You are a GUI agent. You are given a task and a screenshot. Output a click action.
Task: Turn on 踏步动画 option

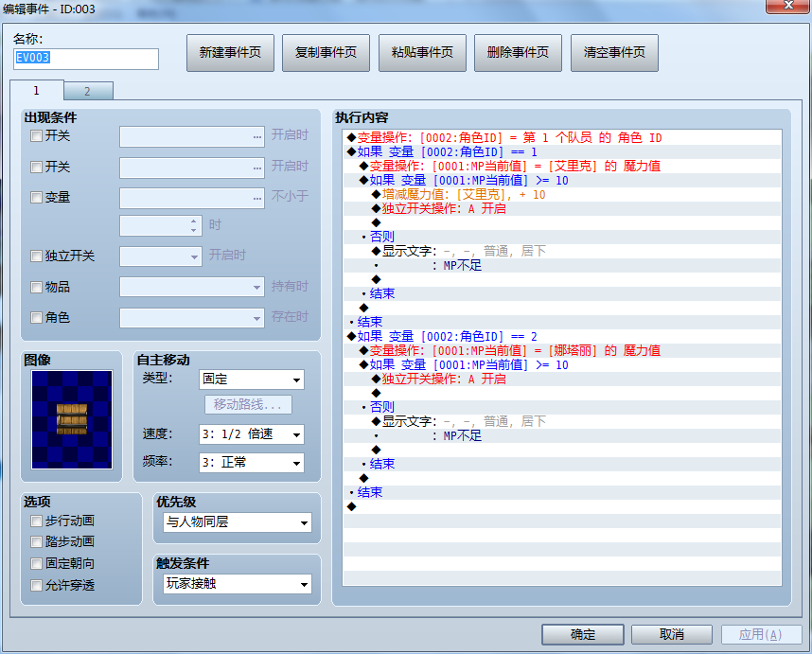(36, 542)
